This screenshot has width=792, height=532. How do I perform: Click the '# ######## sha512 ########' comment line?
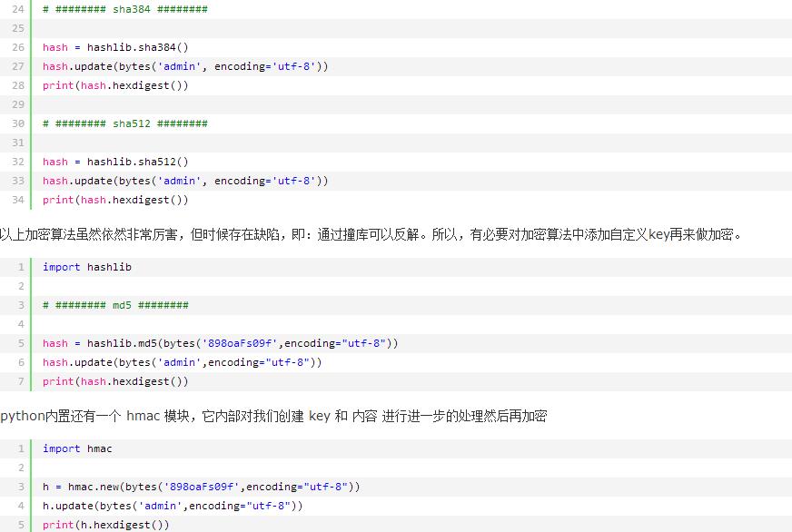(124, 123)
